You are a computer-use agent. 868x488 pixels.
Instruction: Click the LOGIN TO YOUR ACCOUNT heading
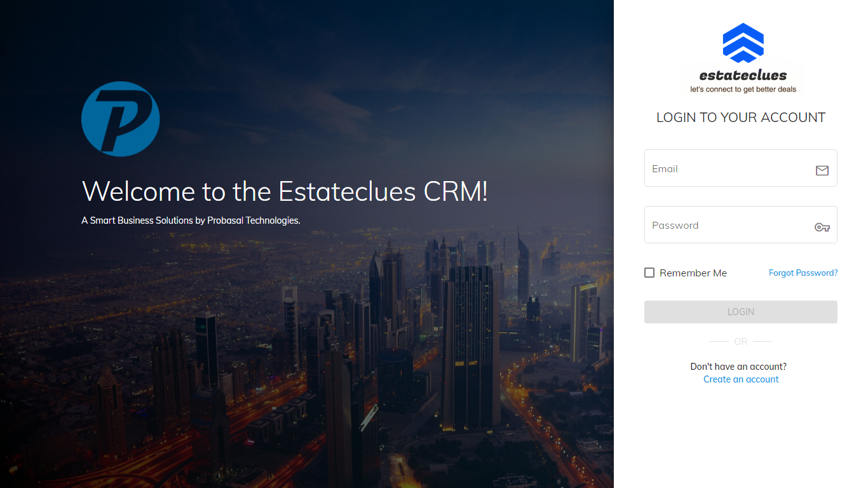point(740,118)
